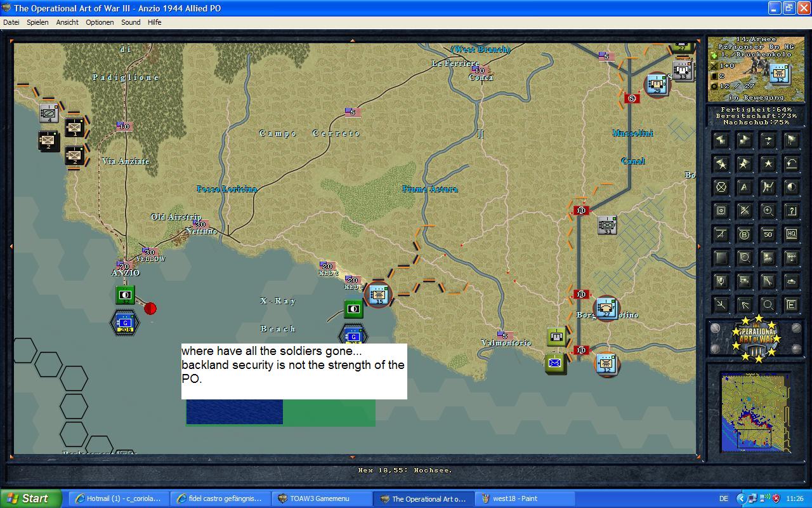This screenshot has width=812, height=508.
Task: Select the gray unit counter numbered 13
Action: [683, 70]
